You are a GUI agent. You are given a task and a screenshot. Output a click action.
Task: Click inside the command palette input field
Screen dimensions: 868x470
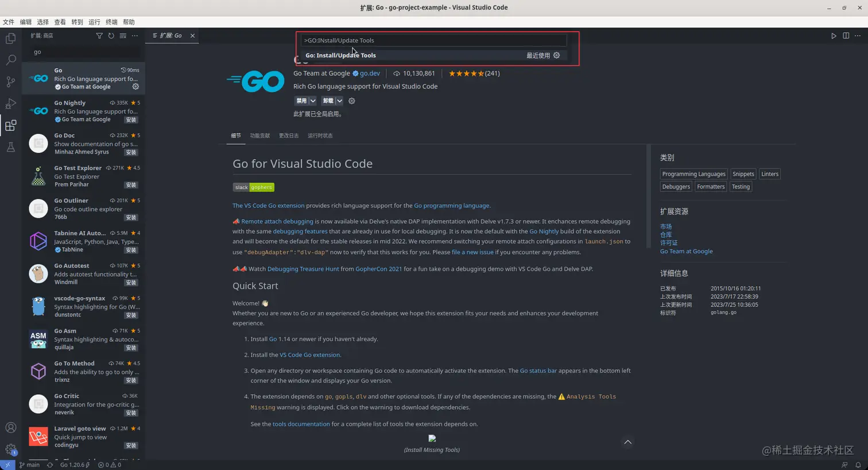(x=433, y=40)
